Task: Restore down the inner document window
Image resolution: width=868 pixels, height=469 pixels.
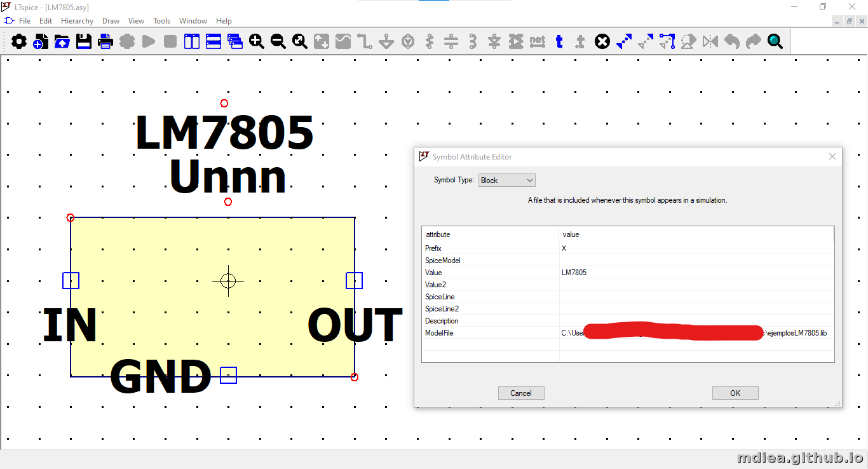Action: (850, 21)
